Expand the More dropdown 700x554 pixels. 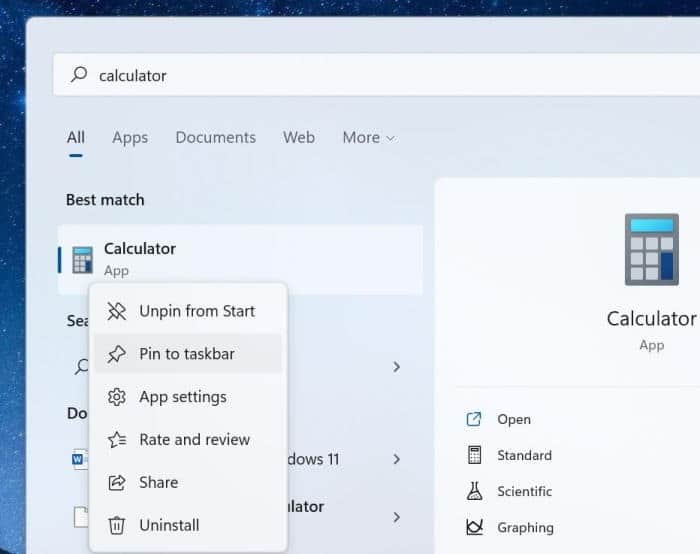click(368, 137)
